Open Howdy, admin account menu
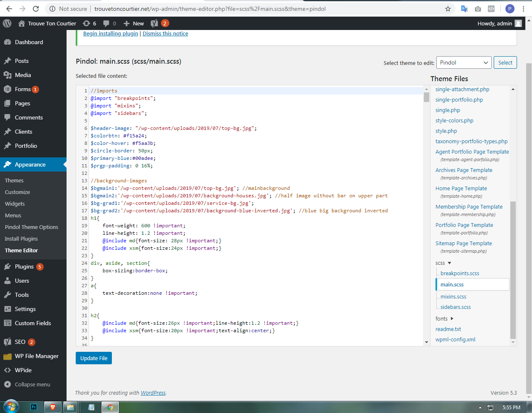Screen dimensions: 532x413 click(x=500, y=23)
